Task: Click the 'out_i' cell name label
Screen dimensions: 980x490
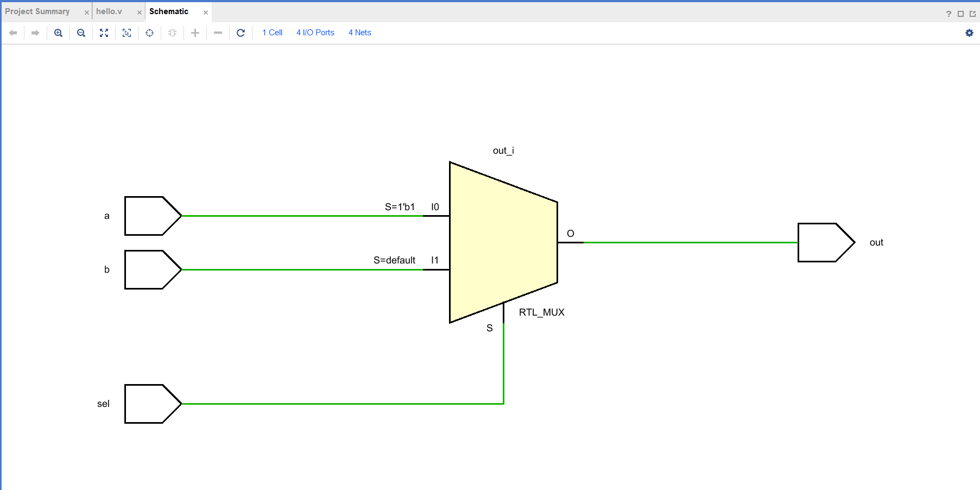Action: tap(503, 150)
